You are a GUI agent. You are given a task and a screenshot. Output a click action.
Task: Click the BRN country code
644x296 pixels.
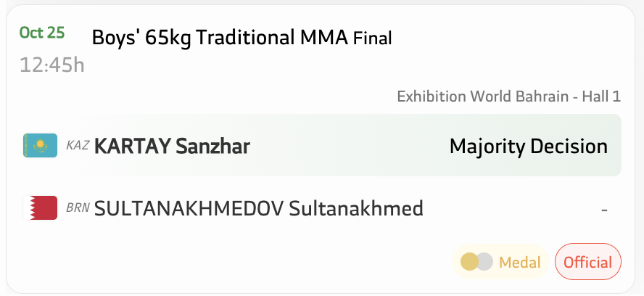click(x=78, y=208)
